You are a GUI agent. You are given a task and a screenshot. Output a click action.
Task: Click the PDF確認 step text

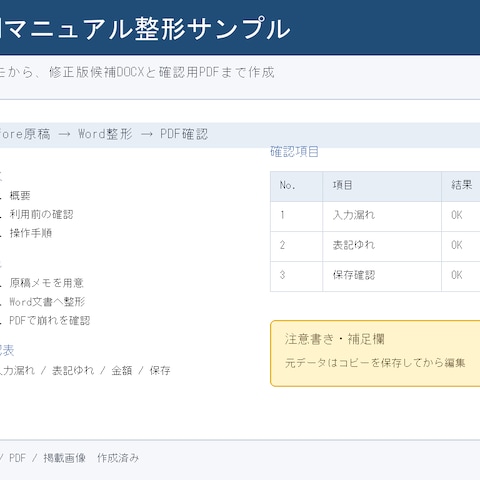coord(184,134)
